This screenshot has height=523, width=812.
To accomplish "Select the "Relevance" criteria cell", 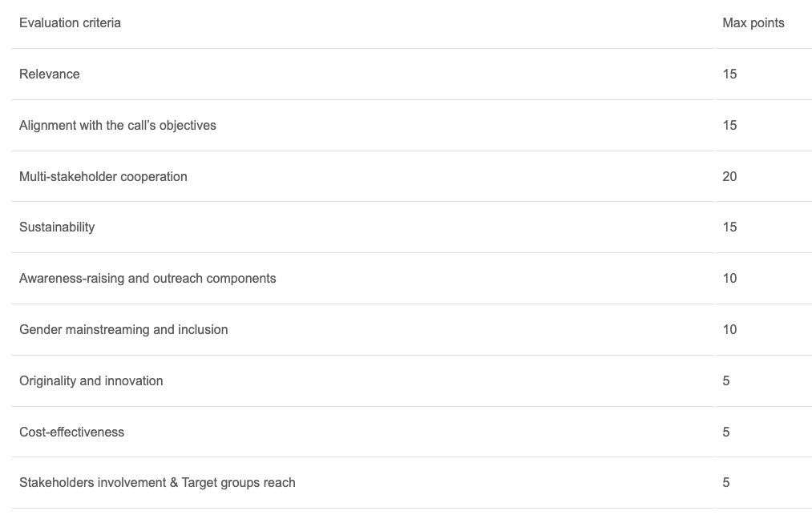I will click(x=50, y=74).
